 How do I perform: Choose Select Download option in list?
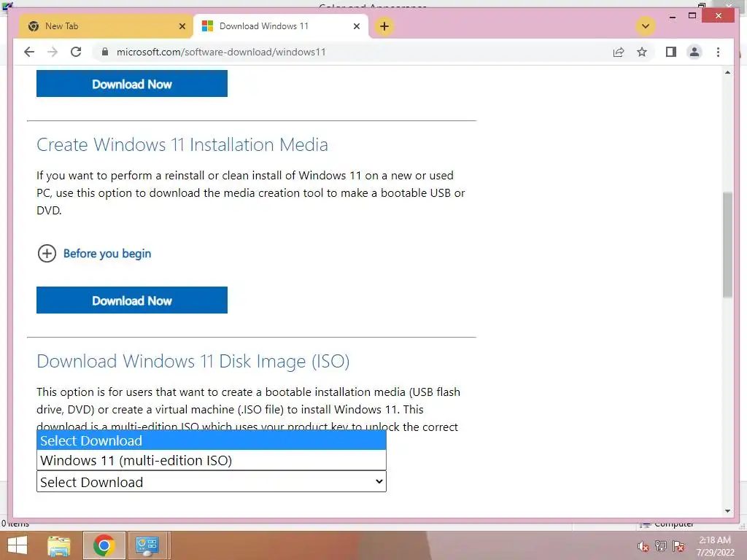[211, 440]
